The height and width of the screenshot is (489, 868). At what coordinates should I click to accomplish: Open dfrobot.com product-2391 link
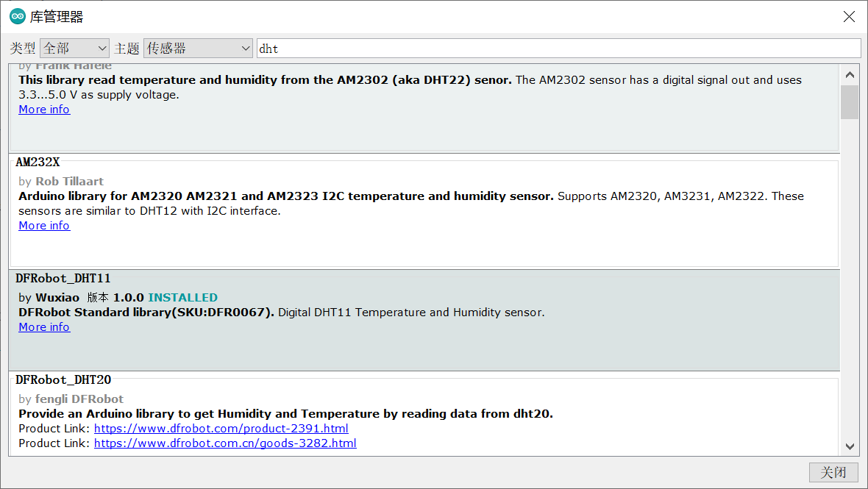[221, 429]
